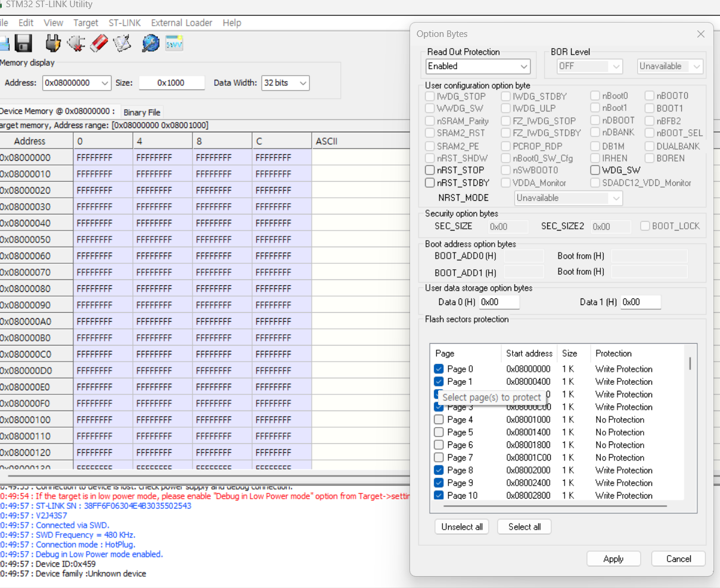Launch the Serial Wire Viewer (SWV)

173,42
